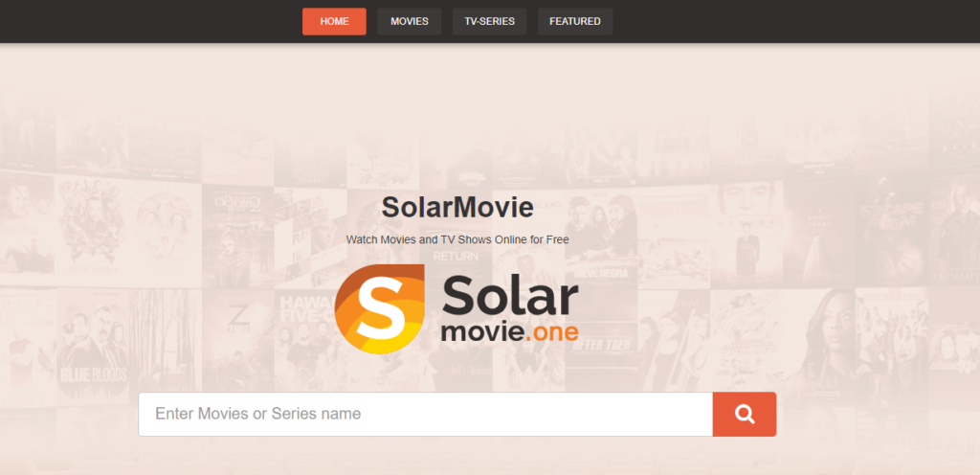Click 'Watch Movies and TV Shows Online for Free'

coord(457,239)
